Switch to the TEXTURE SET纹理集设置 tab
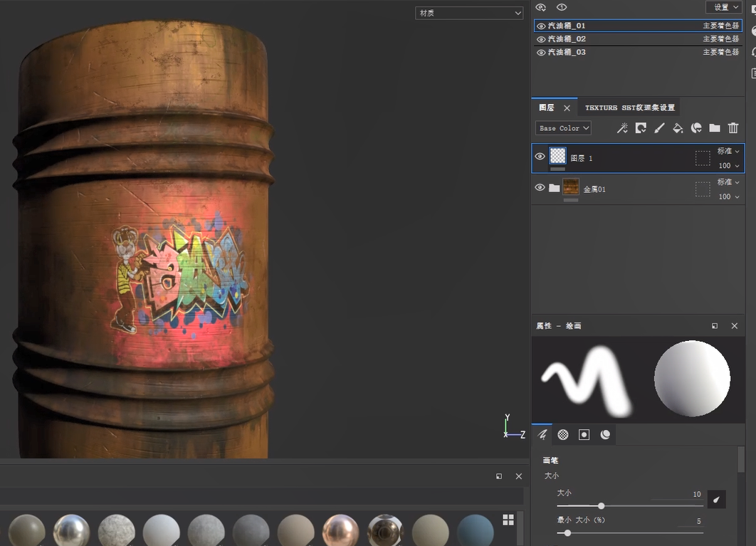 [629, 107]
